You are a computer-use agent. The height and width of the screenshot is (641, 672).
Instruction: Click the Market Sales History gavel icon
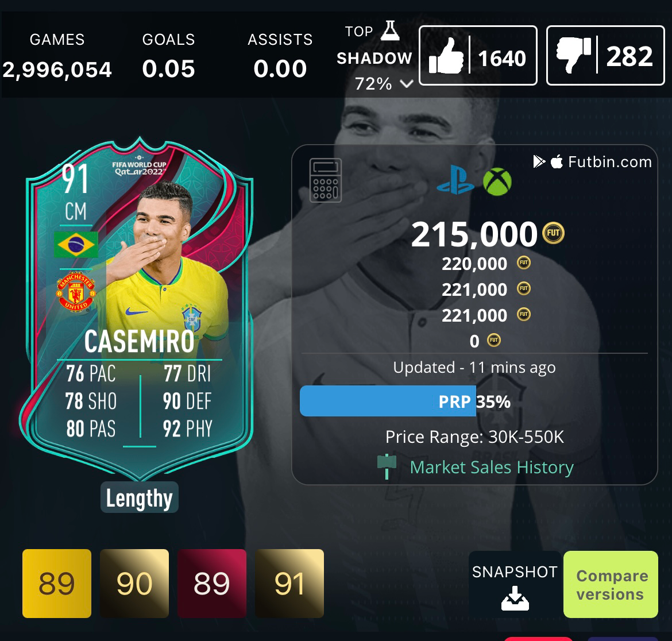click(x=387, y=466)
